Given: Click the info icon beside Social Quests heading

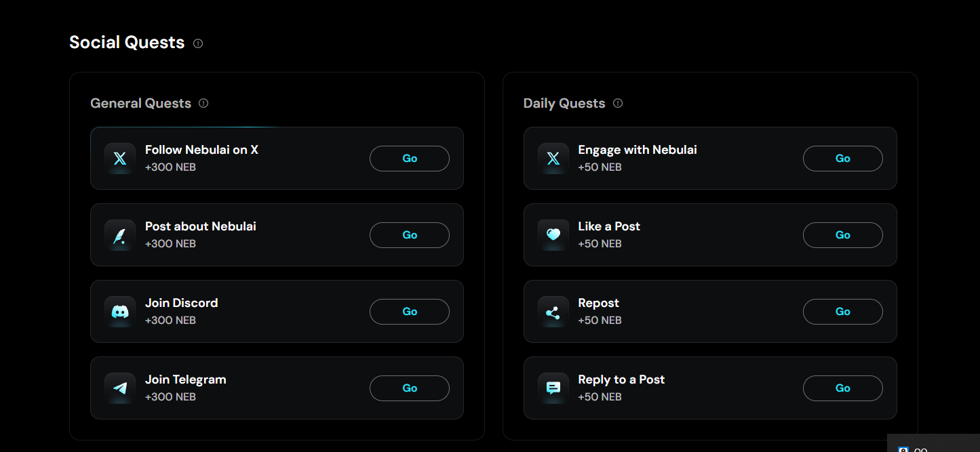Looking at the screenshot, I should point(198,43).
